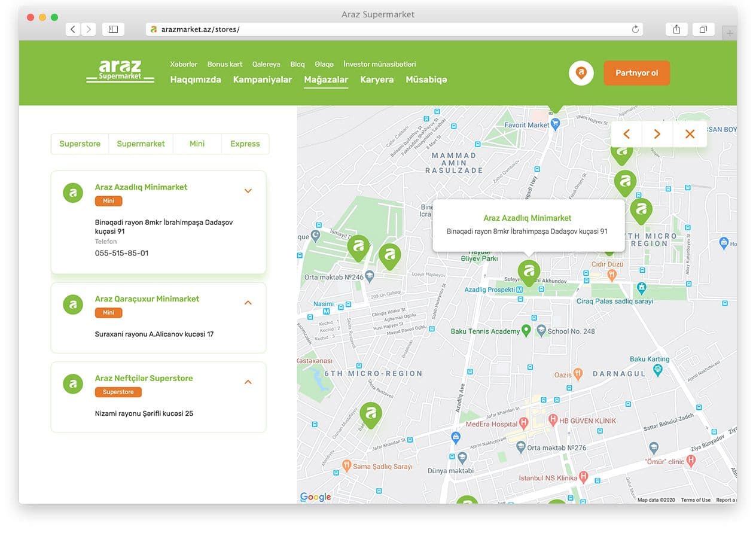The width and height of the screenshot is (756, 533).
Task: Click the Araz Neftçilər Superstore list logo
Action: click(73, 384)
